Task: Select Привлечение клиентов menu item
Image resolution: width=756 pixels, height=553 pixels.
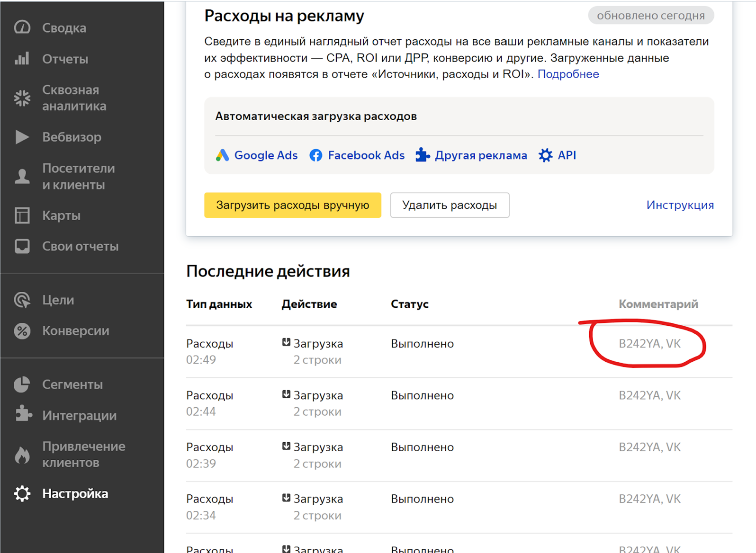Action: click(84, 455)
